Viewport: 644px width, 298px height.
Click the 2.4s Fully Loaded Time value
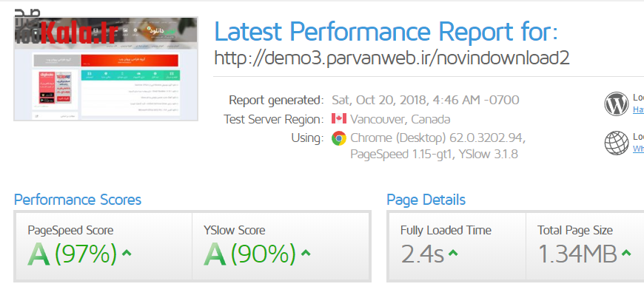pyautogui.click(x=422, y=254)
